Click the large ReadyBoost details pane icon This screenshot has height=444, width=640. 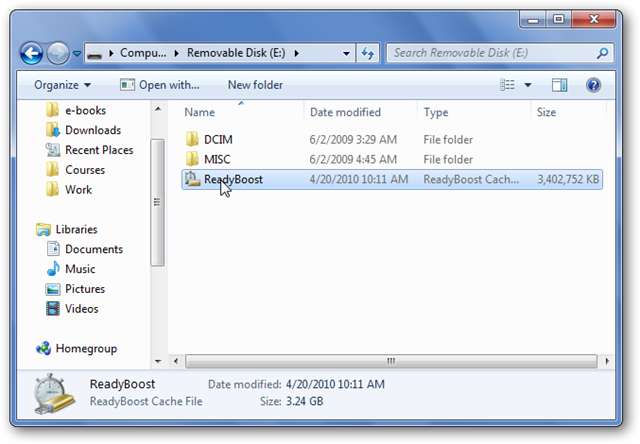(54, 393)
